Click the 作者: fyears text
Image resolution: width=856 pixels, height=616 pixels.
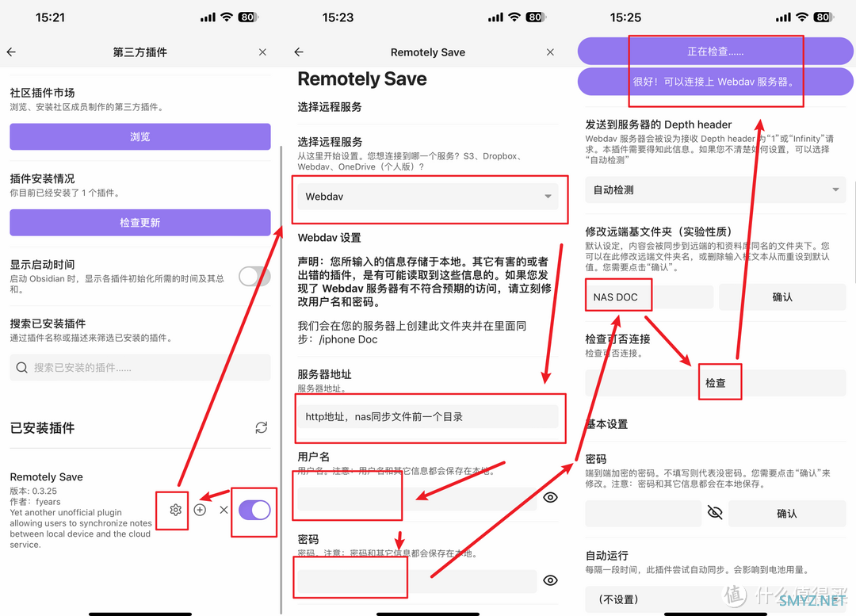pos(35,502)
